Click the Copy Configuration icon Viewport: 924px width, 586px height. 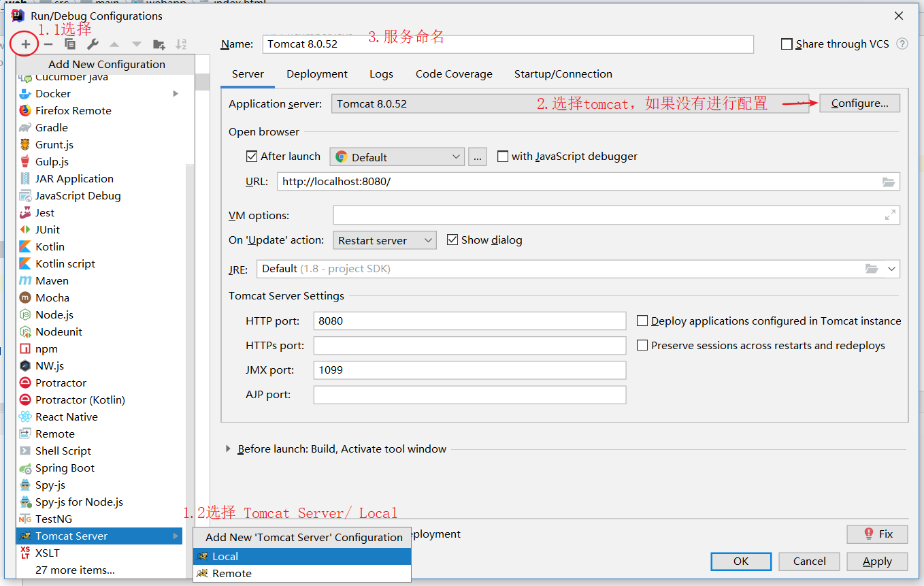70,44
